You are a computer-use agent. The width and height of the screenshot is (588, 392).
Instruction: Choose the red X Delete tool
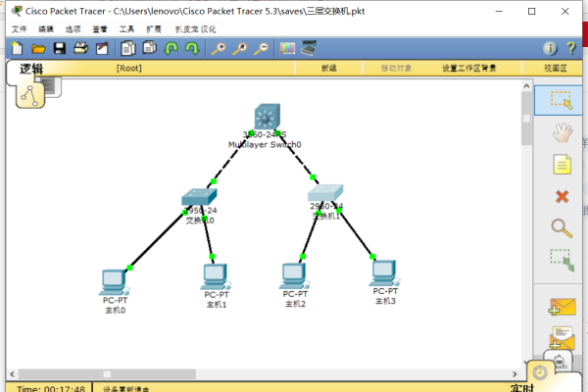(563, 197)
